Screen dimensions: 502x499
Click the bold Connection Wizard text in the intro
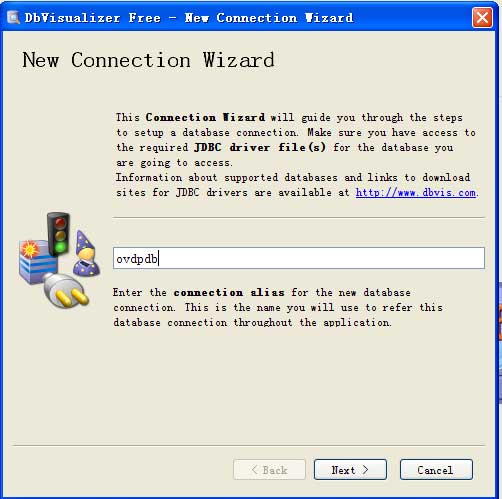205,117
